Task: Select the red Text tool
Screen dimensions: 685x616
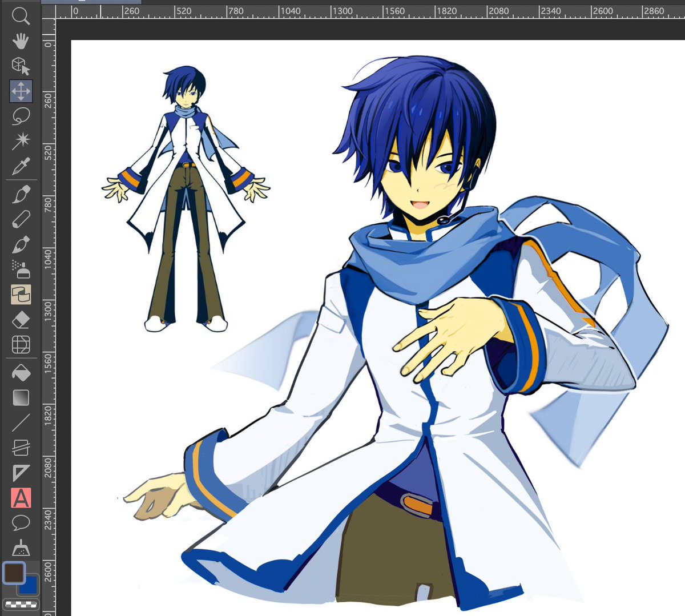Action: pos(21,498)
